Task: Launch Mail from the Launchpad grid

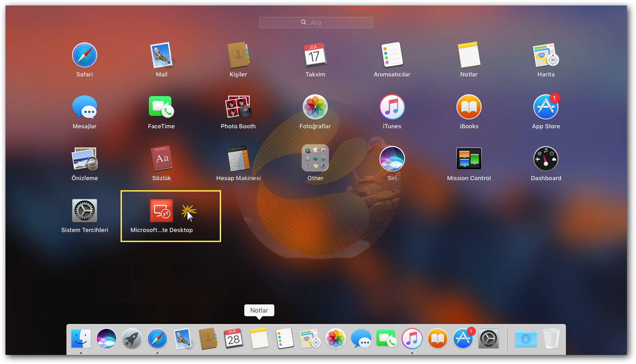Action: point(162,56)
